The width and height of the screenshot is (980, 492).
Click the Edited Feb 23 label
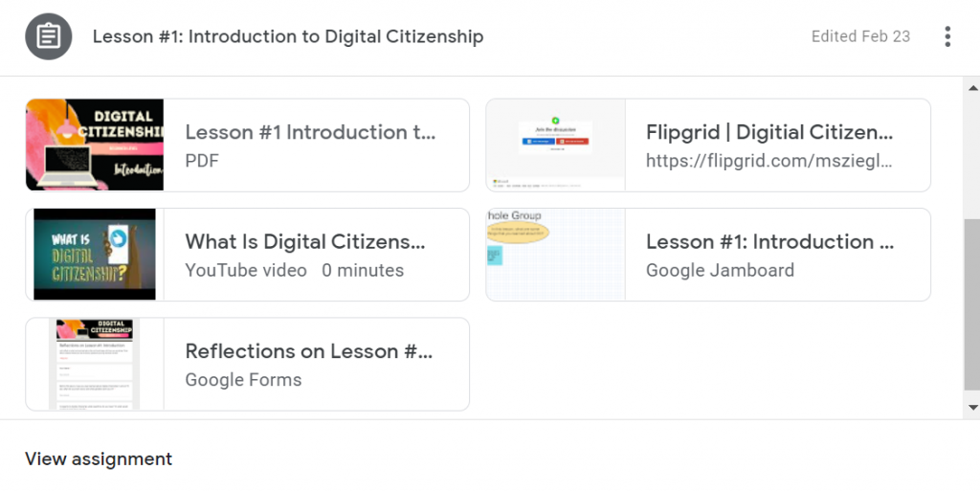860,36
